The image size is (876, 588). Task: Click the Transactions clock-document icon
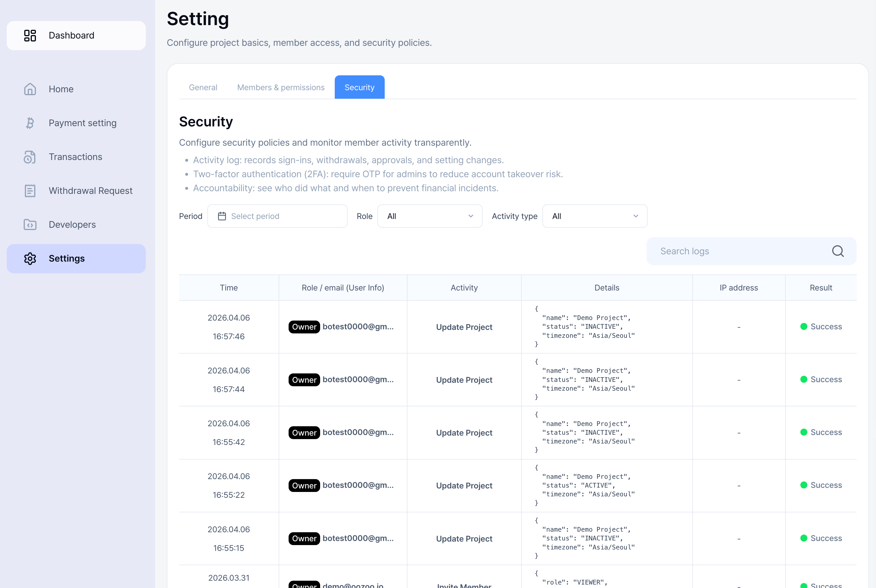(30, 157)
